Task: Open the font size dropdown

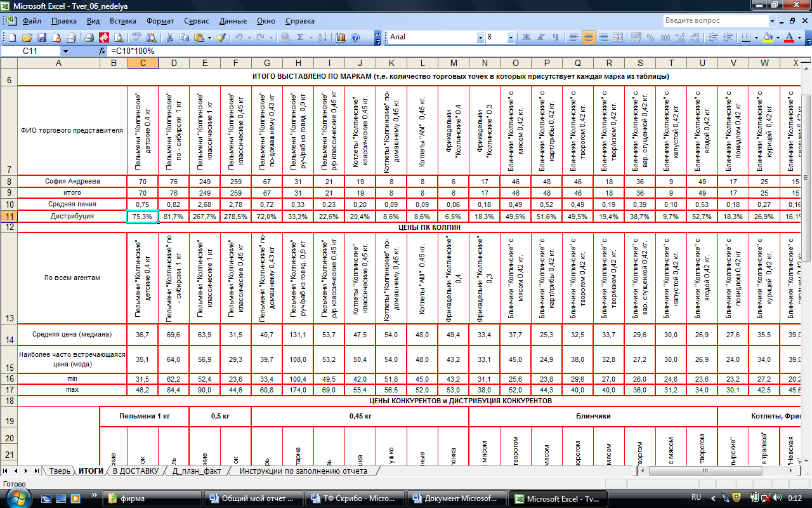Action: (511, 37)
